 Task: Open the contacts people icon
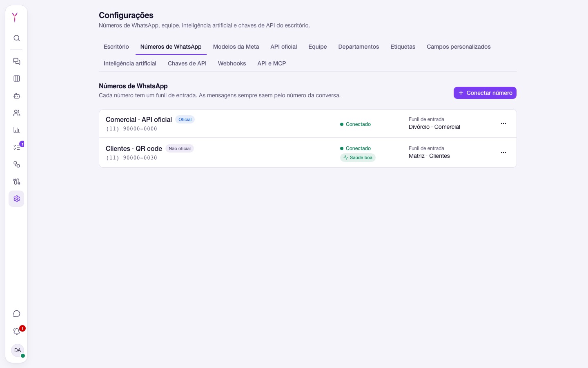[x=17, y=113]
